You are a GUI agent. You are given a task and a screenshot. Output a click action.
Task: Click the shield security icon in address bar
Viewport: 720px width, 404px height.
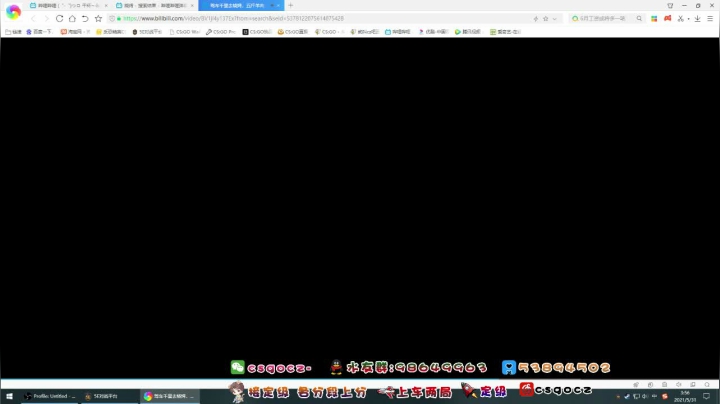pyautogui.click(x=112, y=19)
